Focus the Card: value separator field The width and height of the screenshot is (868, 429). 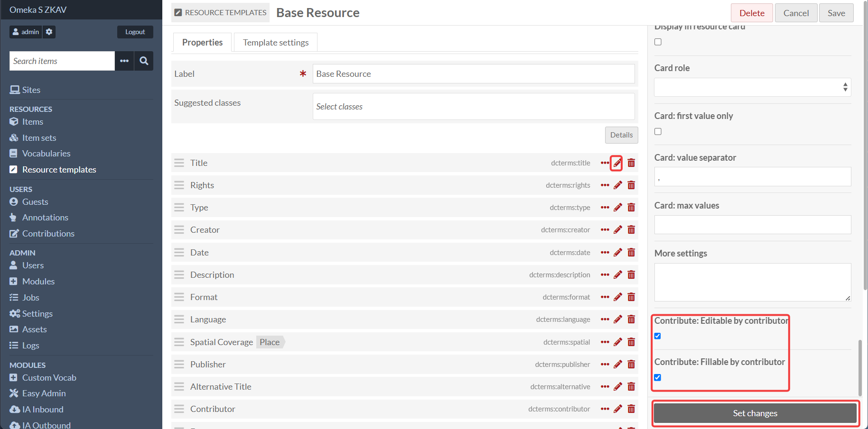point(753,177)
